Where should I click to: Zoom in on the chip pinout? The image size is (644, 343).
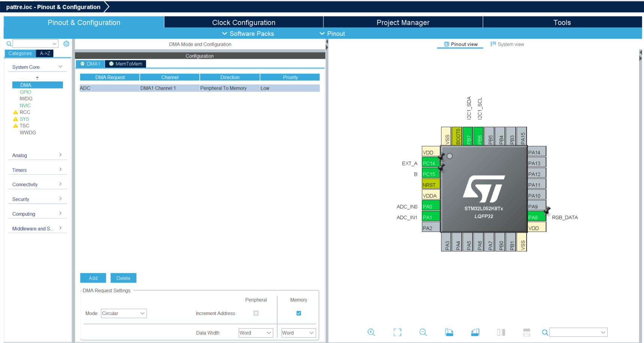(371, 332)
